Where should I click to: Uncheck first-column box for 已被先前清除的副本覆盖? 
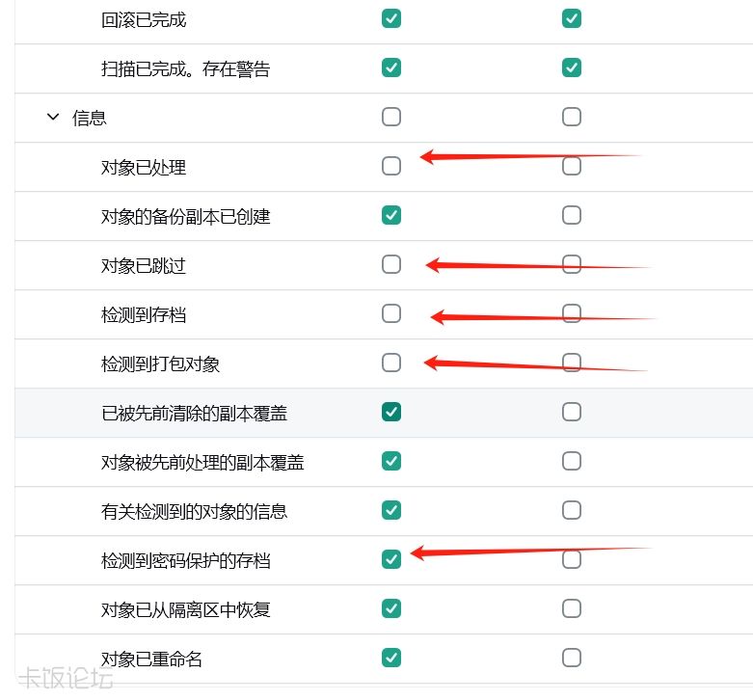point(391,412)
